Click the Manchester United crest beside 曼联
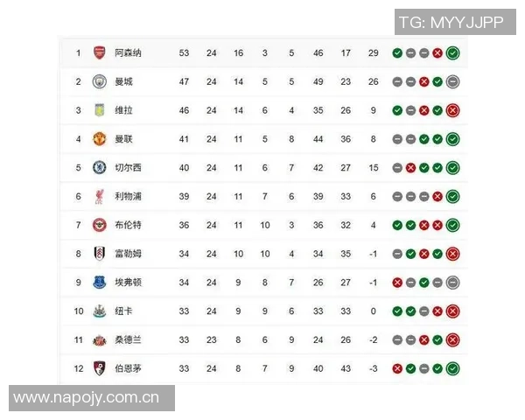 (x=99, y=139)
